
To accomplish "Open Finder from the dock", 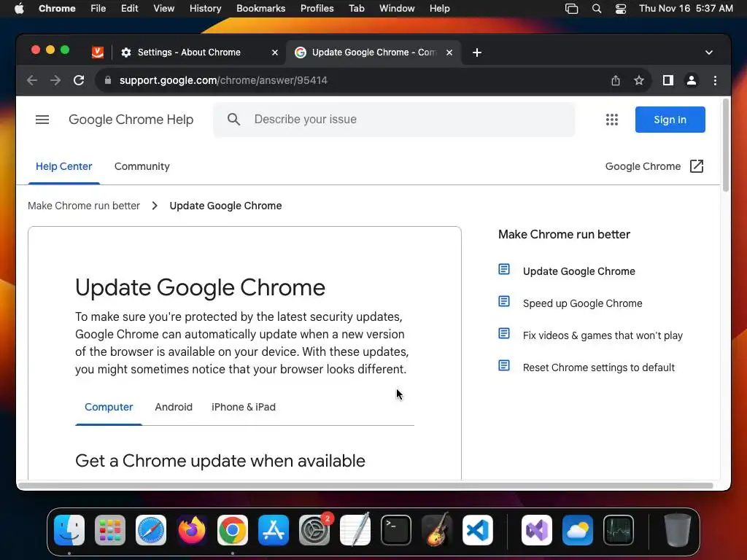I will [x=69, y=530].
